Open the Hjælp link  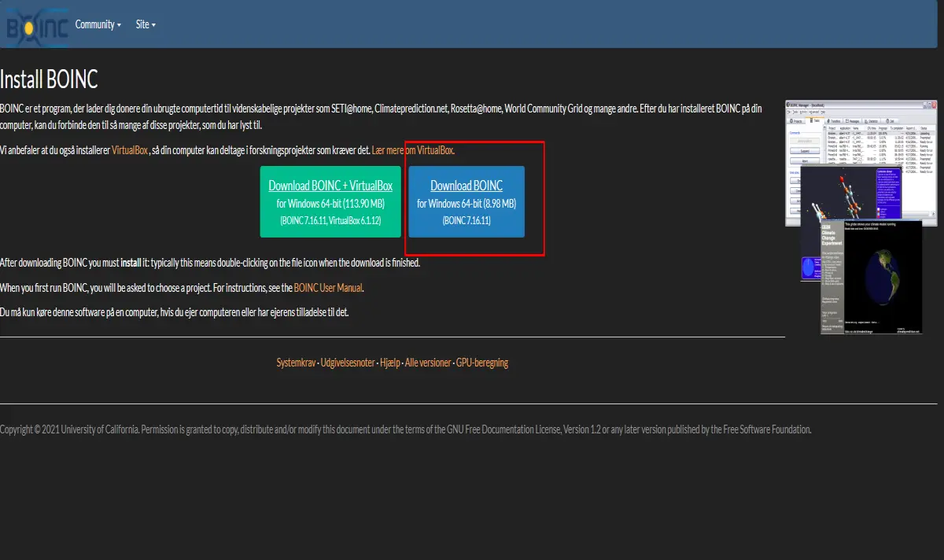(389, 363)
